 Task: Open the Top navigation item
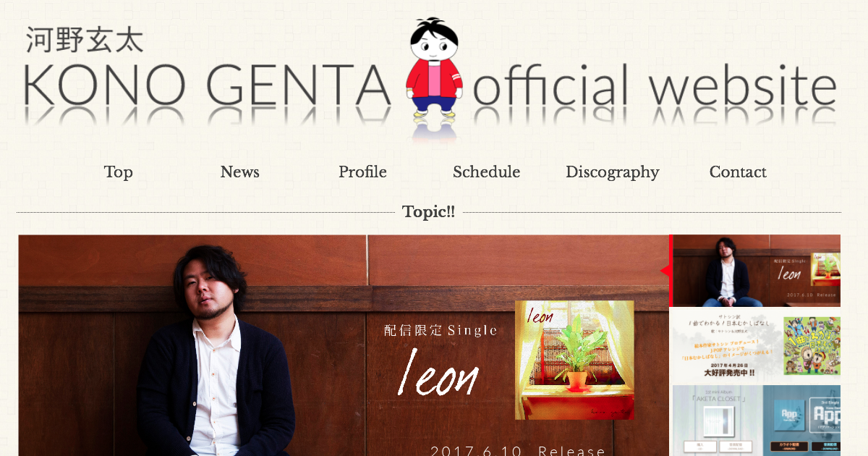click(118, 172)
